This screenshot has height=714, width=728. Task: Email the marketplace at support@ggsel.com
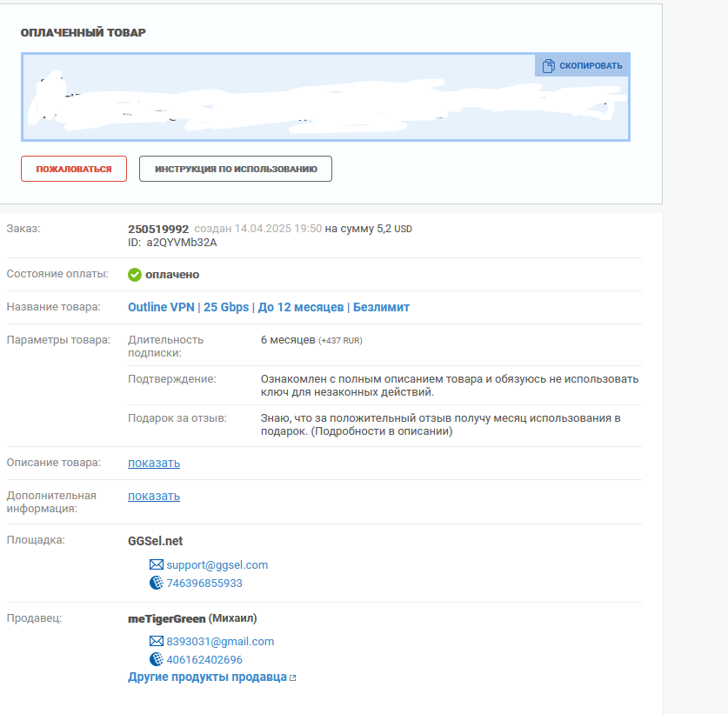[217, 565]
